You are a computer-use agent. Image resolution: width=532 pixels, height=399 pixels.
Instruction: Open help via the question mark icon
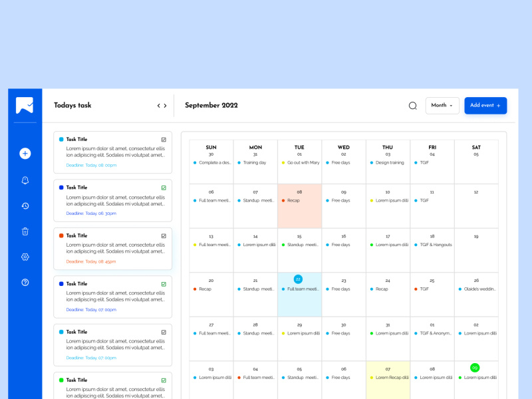[25, 282]
